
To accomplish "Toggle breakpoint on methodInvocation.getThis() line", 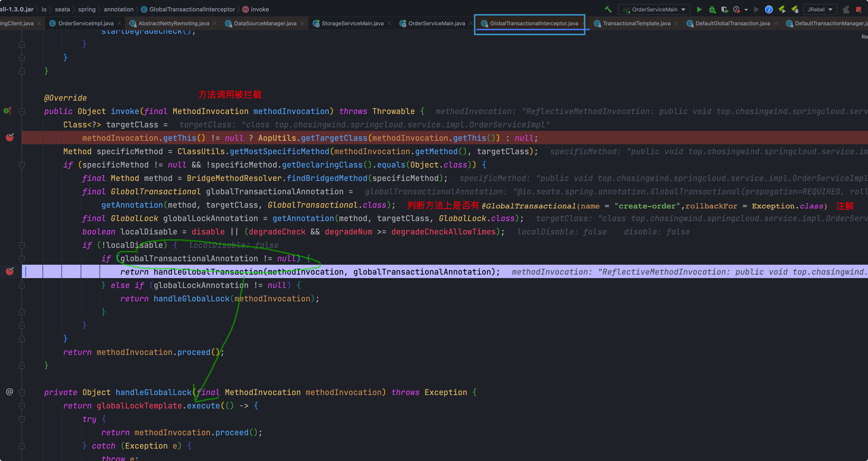I will (10, 138).
